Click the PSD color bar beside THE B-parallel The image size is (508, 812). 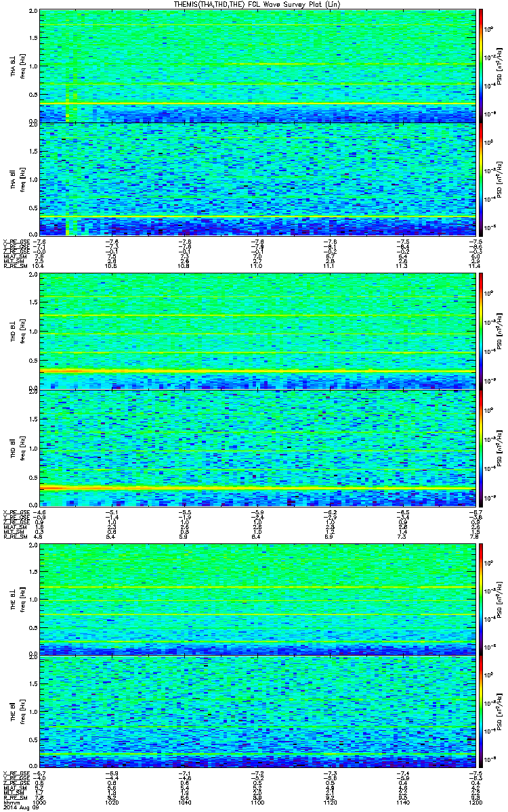[x=481, y=712]
